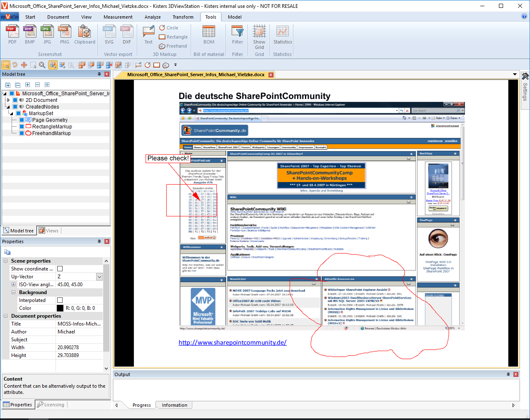Screen dimensions: 530x420
Task: Open the Document ribbon tab
Action: (x=58, y=17)
